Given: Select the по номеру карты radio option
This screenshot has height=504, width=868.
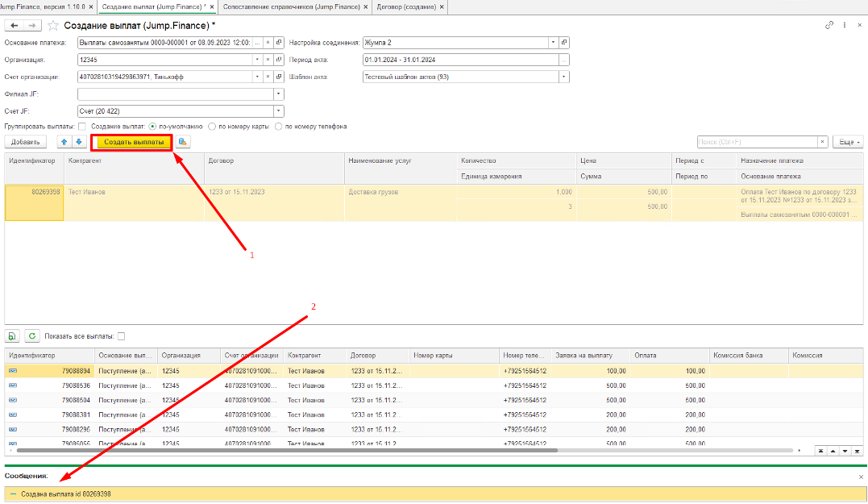Looking at the screenshot, I should coord(212,127).
